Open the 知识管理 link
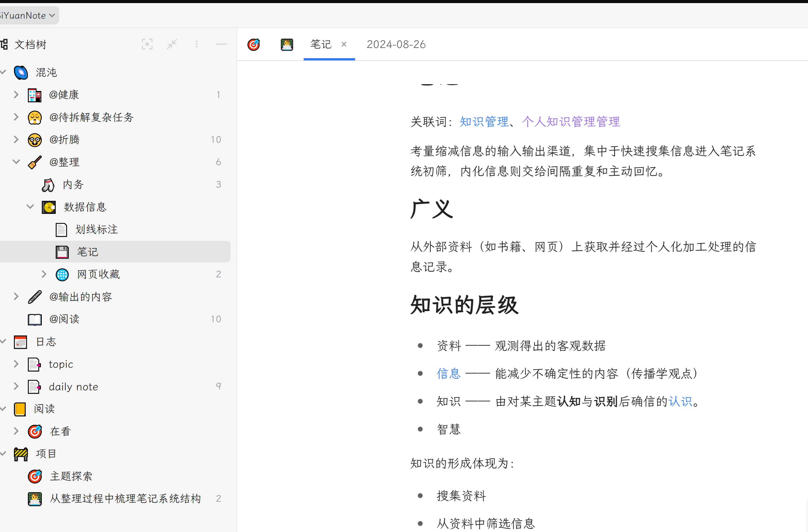 coord(484,121)
